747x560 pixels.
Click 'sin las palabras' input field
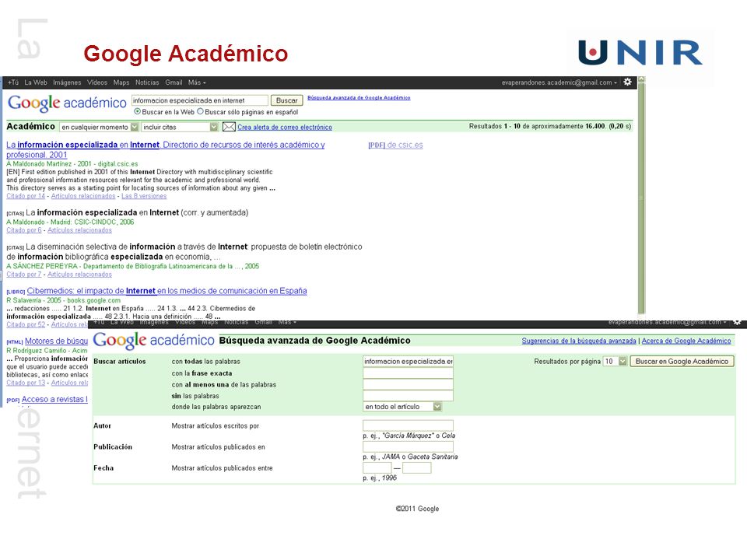[x=408, y=395]
